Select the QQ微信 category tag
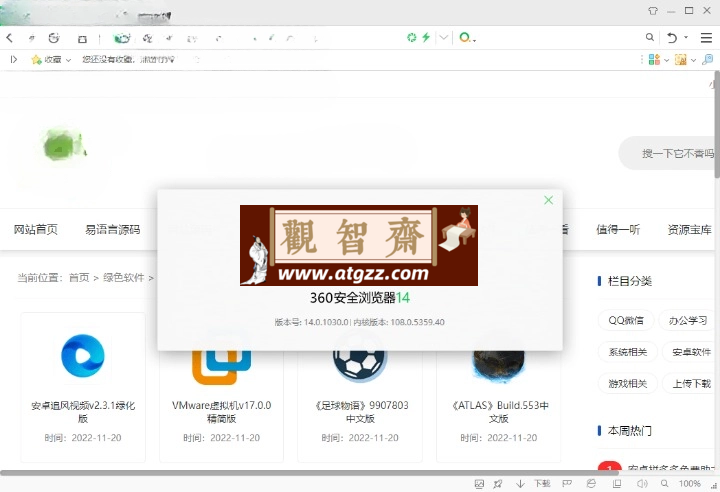 point(626,320)
